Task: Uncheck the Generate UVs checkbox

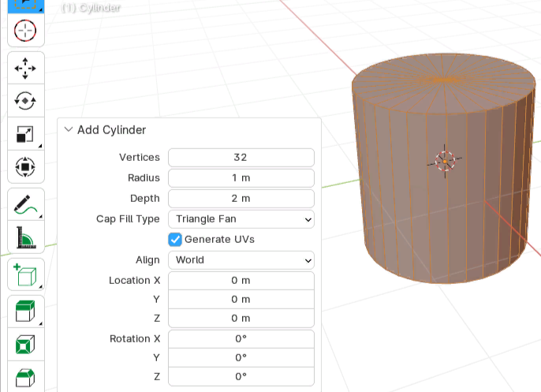Action: [x=175, y=240]
